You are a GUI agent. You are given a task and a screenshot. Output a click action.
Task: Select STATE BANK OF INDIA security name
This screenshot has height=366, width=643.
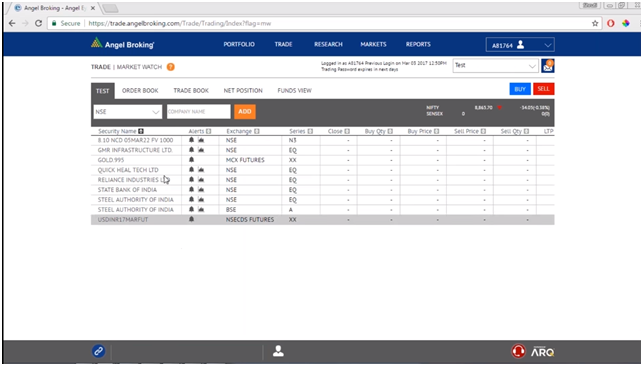click(127, 190)
